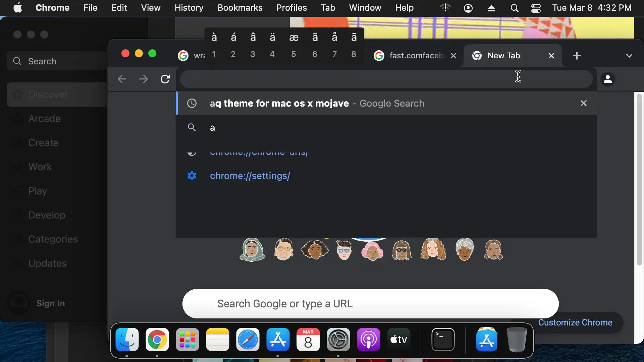Open System Preferences from the dock
The image size is (644, 362).
[338, 340]
